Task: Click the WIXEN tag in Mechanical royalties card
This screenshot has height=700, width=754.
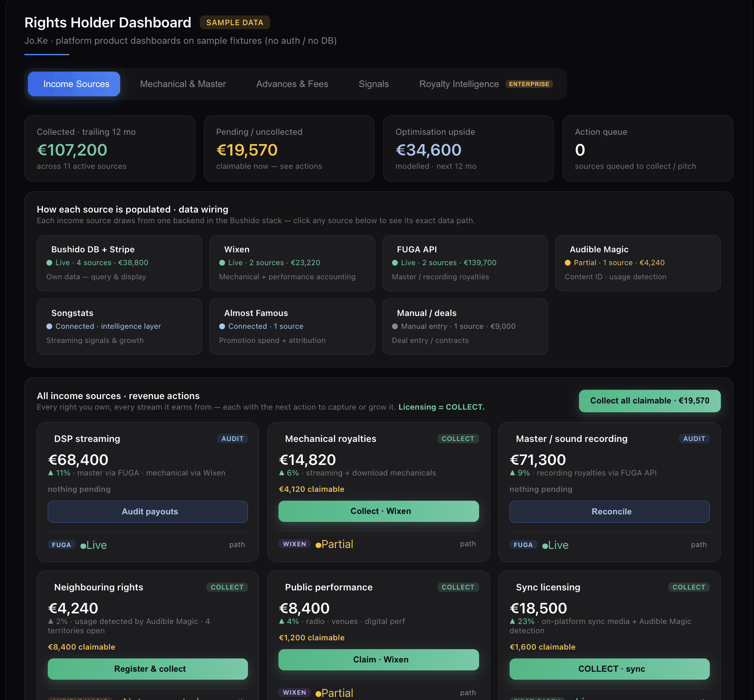Action: tap(294, 544)
